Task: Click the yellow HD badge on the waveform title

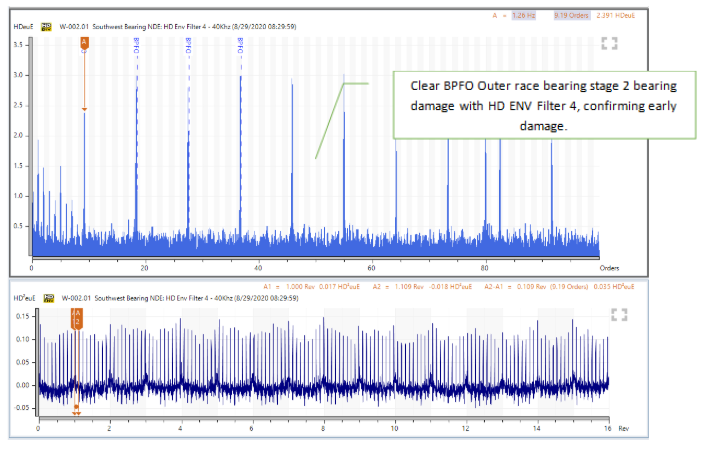Action: click(x=47, y=297)
